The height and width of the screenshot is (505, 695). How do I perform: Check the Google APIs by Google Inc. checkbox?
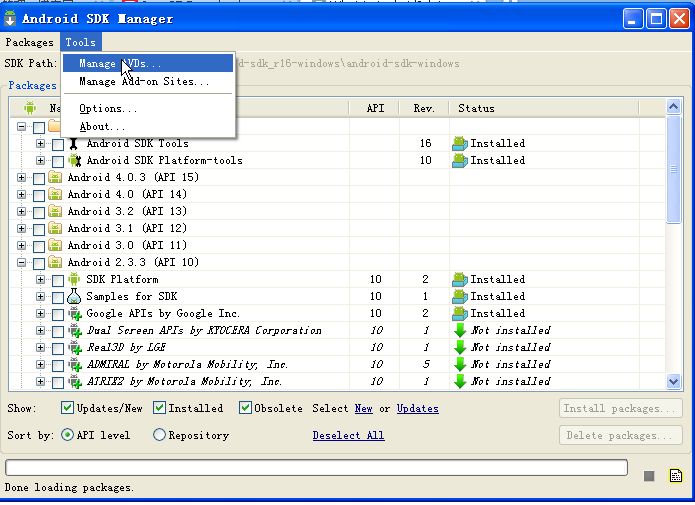[58, 314]
